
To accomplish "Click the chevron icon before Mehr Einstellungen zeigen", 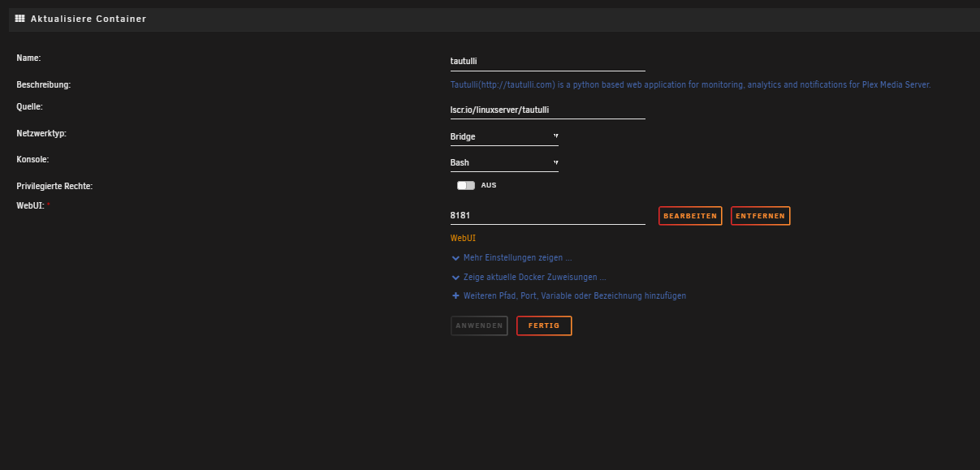I will coord(455,258).
